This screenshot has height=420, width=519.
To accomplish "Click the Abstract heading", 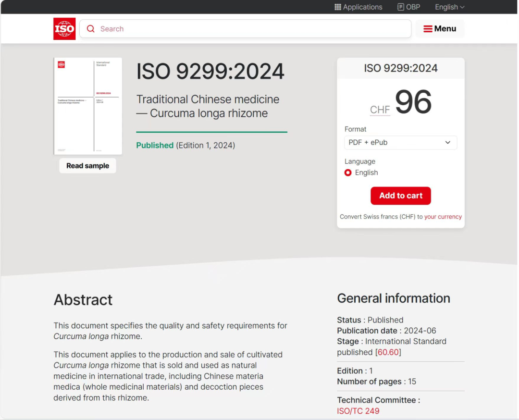I will (83, 300).
